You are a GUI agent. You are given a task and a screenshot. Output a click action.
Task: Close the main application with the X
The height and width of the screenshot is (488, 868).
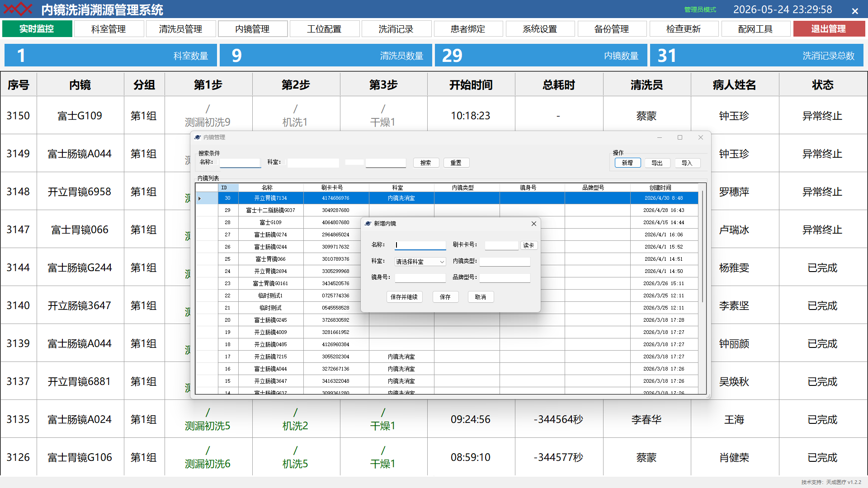(x=855, y=11)
